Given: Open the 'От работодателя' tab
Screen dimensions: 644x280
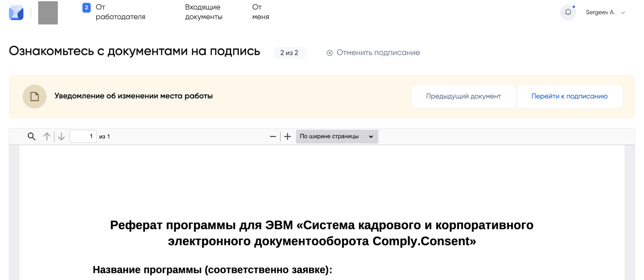Looking at the screenshot, I should click(x=120, y=12).
